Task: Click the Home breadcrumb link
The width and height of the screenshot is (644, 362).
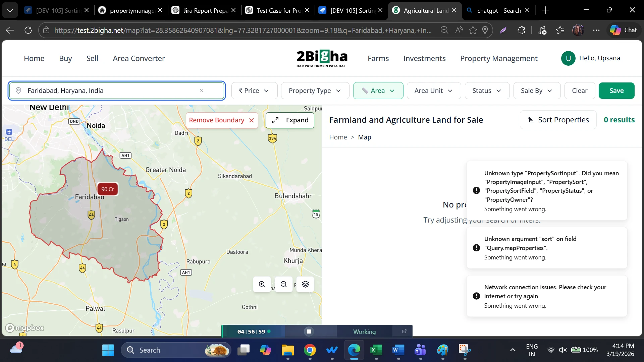Action: tap(338, 137)
